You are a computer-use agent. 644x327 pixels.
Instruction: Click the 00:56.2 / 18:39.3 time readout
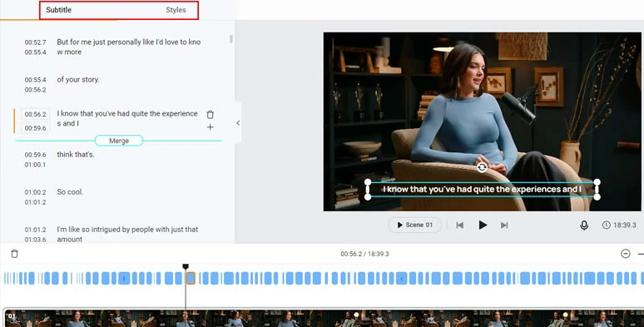[x=364, y=254]
